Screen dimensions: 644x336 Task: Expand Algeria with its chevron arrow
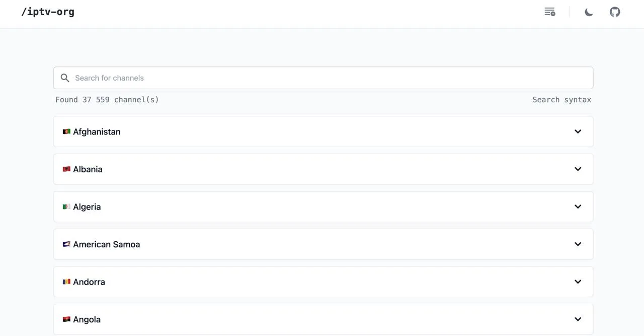point(578,207)
